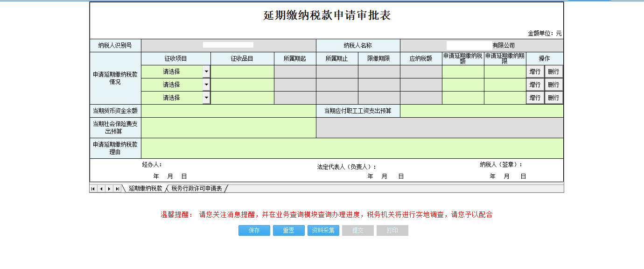The image size is (644, 269).
Task: Add row using first row 增行
Action: [535, 72]
